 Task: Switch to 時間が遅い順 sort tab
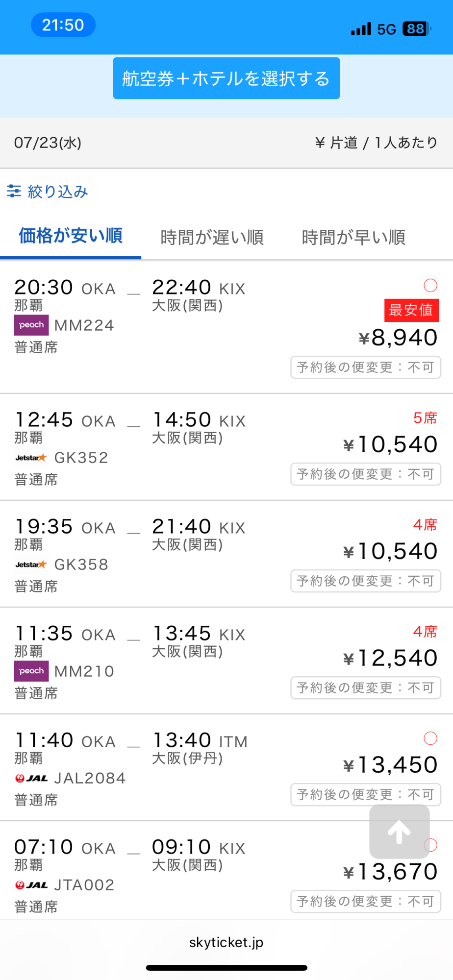point(212,237)
